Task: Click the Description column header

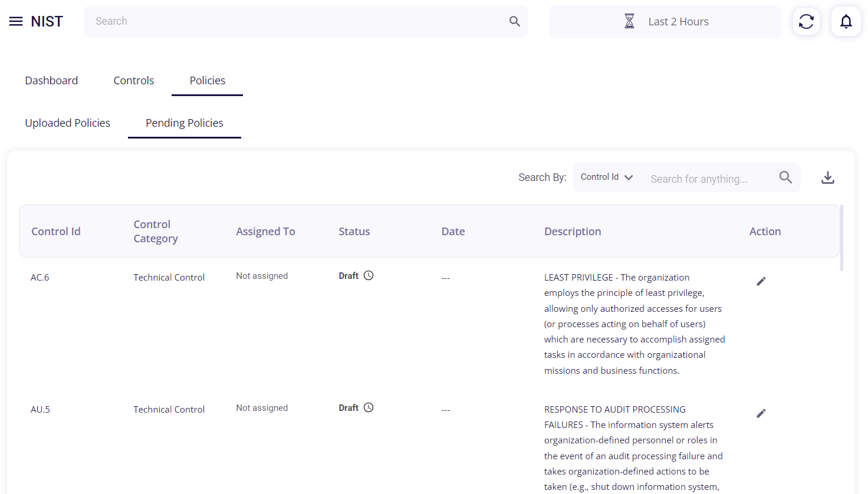Action: pyautogui.click(x=573, y=232)
